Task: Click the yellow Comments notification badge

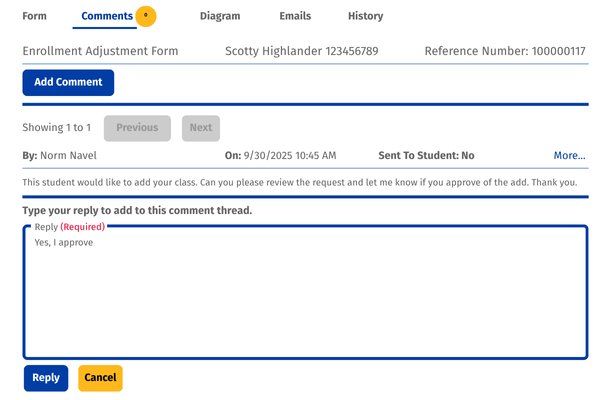Action: (146, 16)
